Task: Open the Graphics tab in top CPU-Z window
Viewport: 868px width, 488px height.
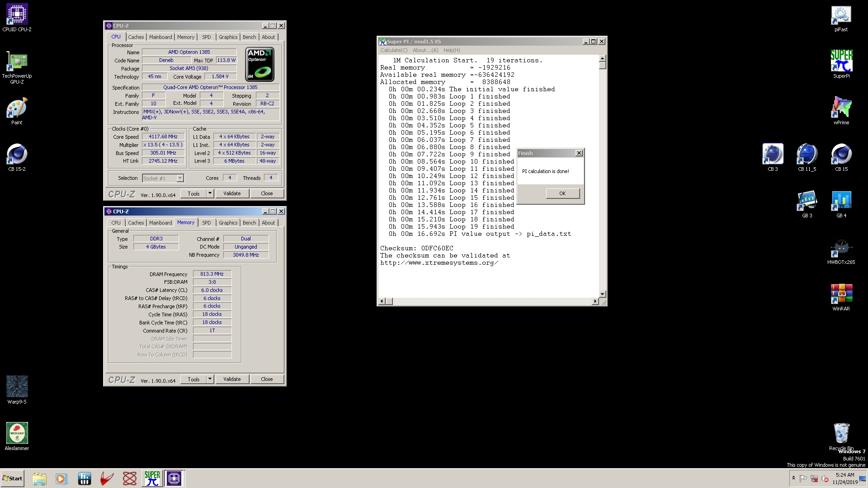Action: click(228, 37)
